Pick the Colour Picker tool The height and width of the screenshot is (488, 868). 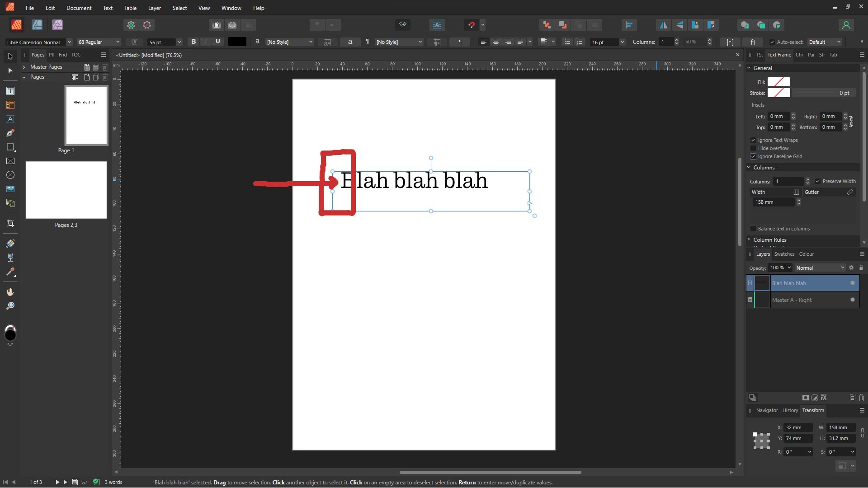click(10, 272)
